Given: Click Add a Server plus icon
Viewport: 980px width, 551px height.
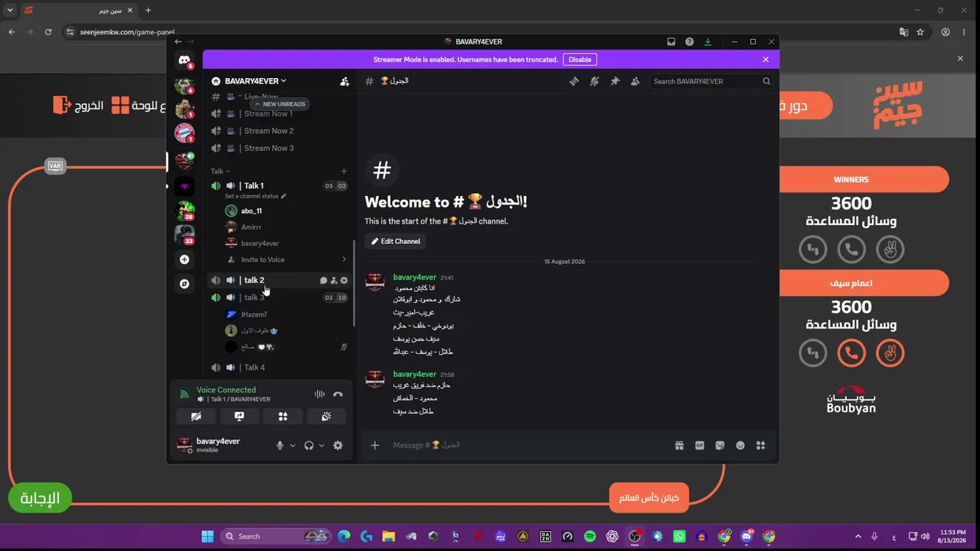Looking at the screenshot, I should (x=185, y=259).
